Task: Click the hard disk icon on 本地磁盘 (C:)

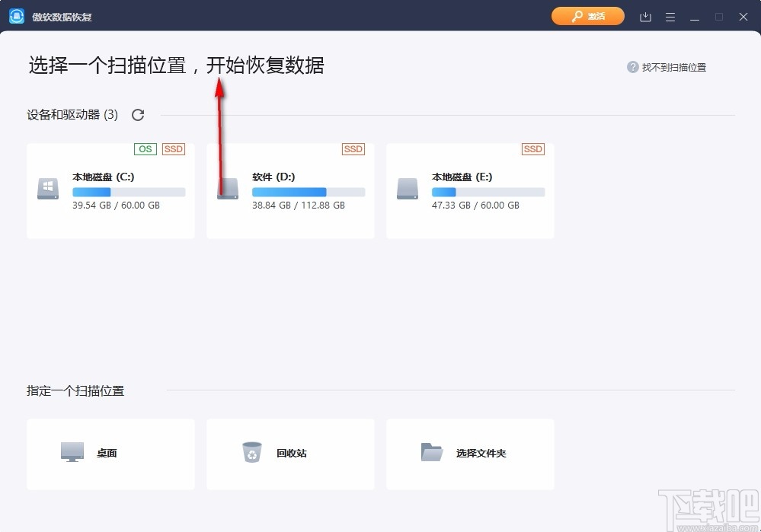Action: [47, 190]
